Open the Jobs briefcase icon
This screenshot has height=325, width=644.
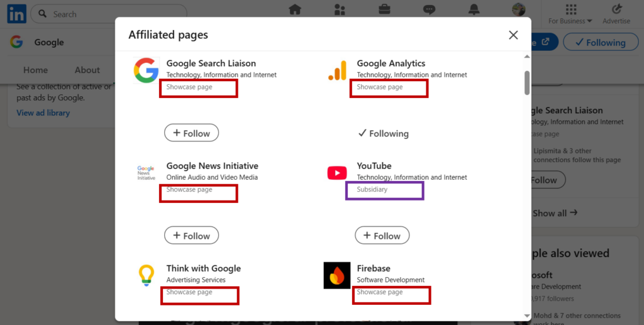click(384, 9)
